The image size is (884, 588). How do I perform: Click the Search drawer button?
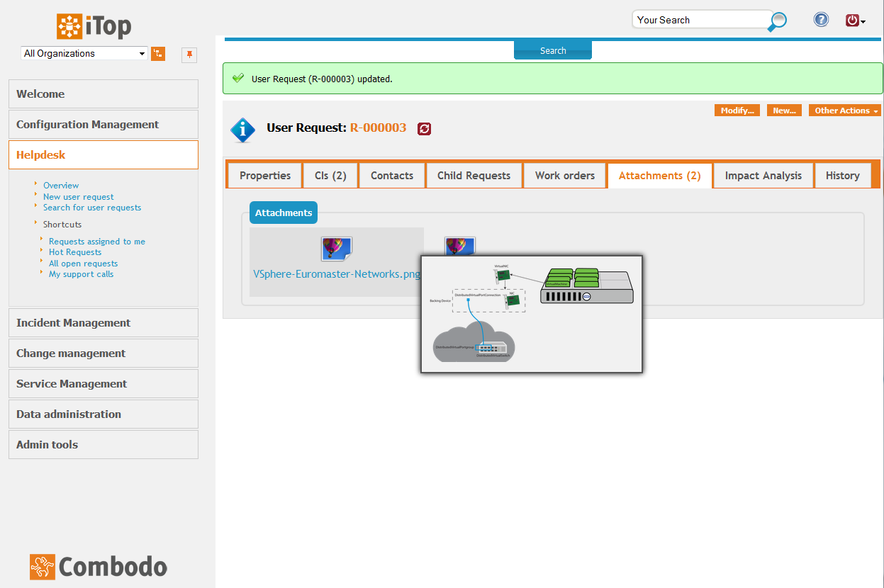(553, 50)
